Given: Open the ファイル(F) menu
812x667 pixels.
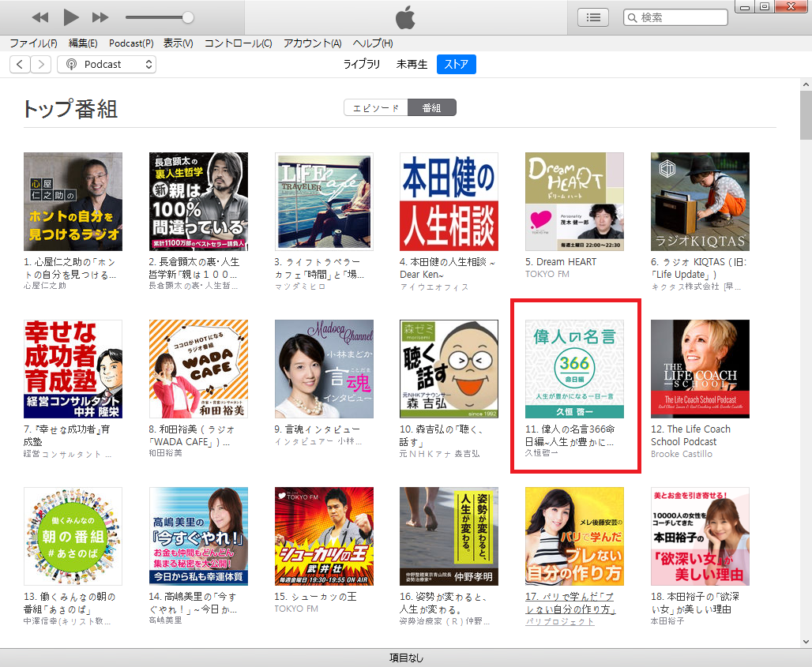Looking at the screenshot, I should coord(33,43).
